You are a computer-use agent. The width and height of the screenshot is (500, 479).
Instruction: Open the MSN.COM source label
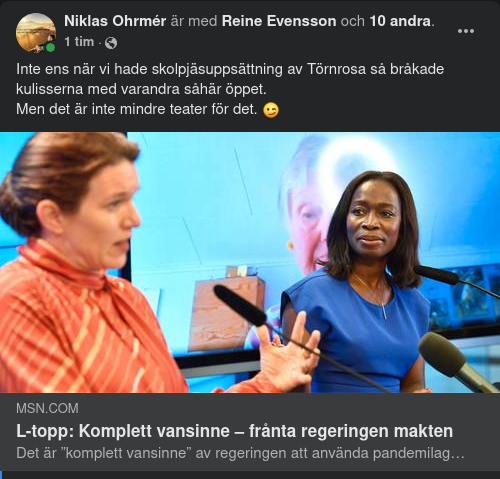click(47, 408)
